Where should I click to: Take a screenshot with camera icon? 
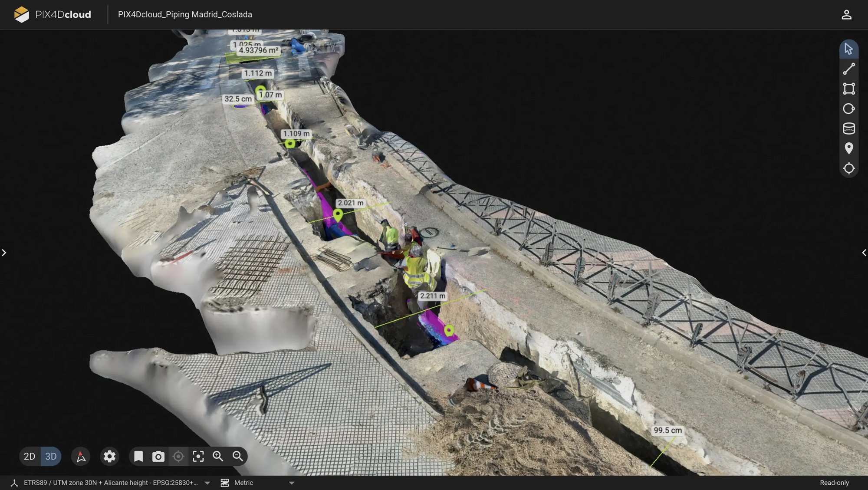pos(158,456)
